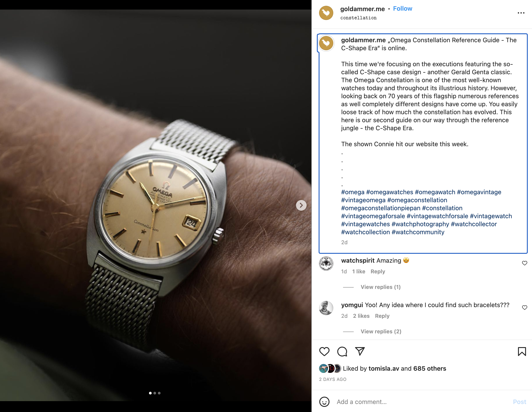Select the second carousel dot indicator
The width and height of the screenshot is (532, 412).
155,393
